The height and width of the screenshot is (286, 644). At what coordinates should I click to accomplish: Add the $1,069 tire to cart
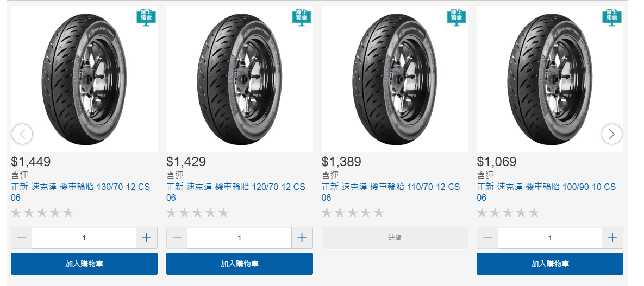[x=550, y=264]
